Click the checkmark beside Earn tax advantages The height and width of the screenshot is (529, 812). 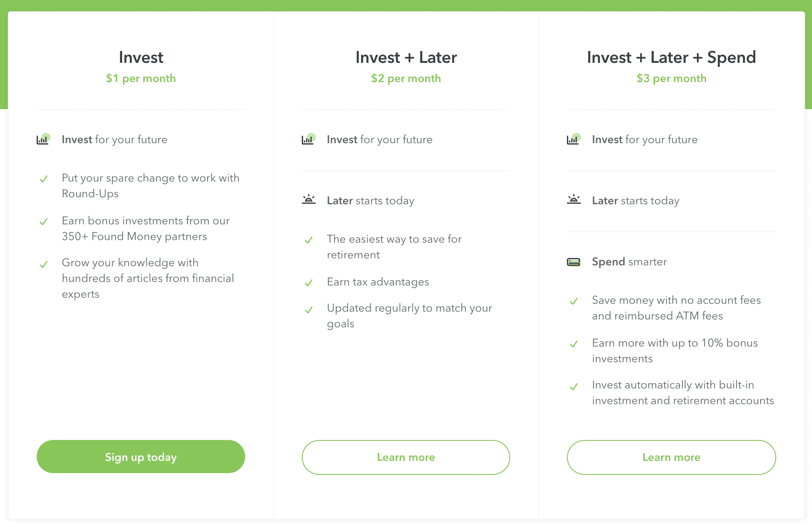pos(309,283)
